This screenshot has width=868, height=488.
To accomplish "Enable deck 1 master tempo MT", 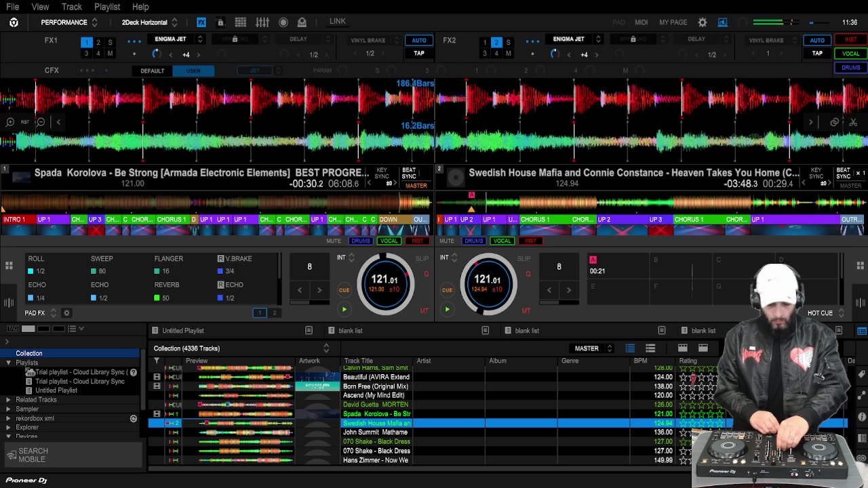I will coord(425,311).
